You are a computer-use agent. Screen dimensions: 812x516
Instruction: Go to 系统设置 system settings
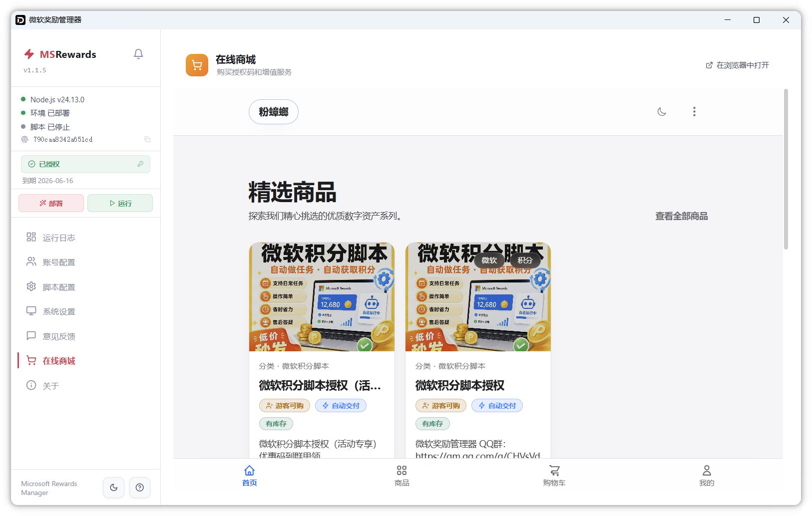pyautogui.click(x=85, y=311)
